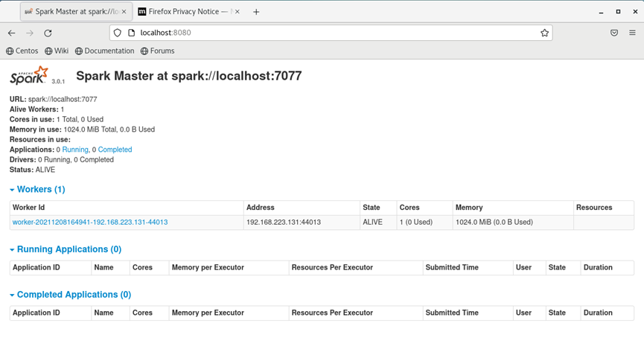
Task: Collapse the Workers (1) section
Action: [x=37, y=189]
